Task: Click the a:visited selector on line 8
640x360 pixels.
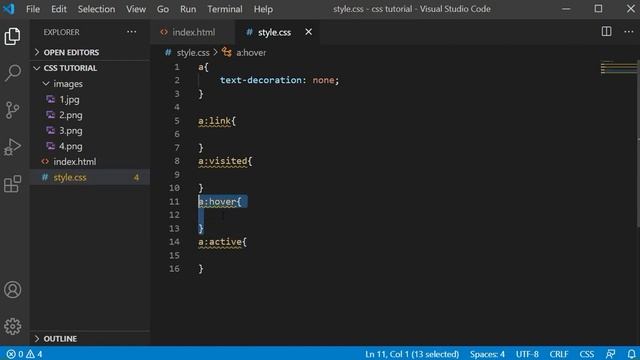Action: pos(222,161)
